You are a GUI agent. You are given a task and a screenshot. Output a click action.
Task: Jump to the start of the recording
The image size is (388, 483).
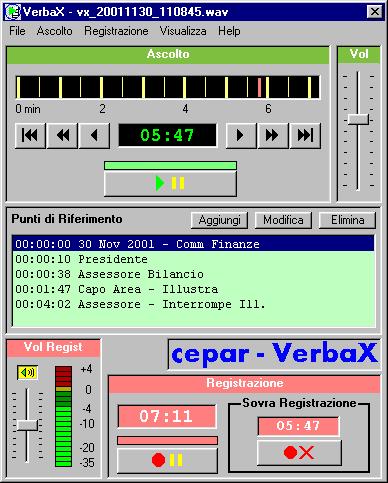pyautogui.click(x=30, y=135)
